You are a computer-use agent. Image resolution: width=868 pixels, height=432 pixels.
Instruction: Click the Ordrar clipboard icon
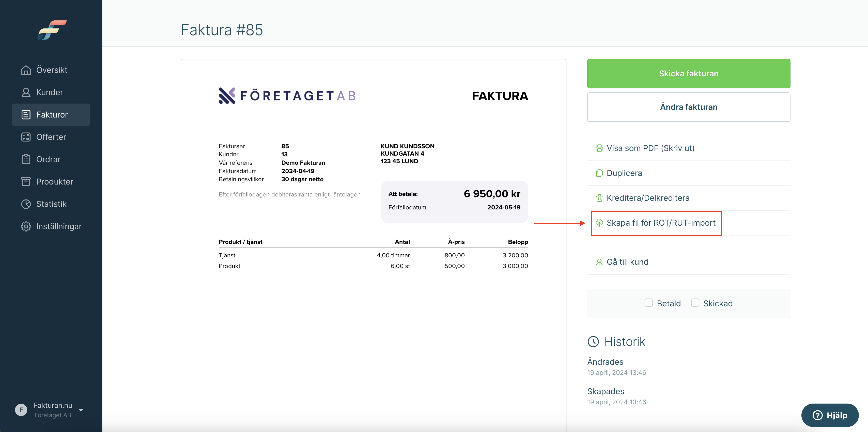(26, 159)
